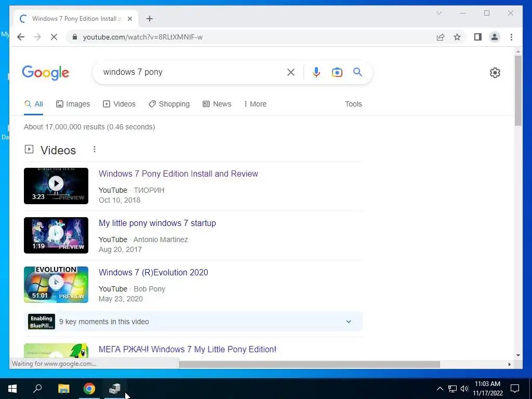This screenshot has height=399, width=532.
Task: Click the Chrome back arrow
Action: 21,37
